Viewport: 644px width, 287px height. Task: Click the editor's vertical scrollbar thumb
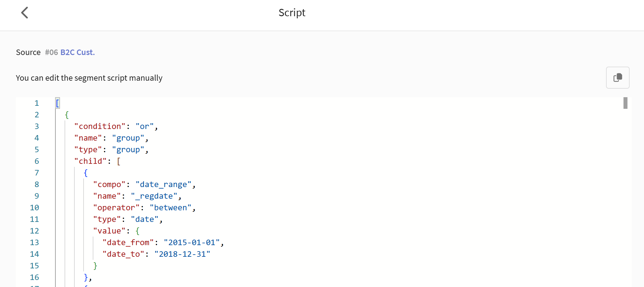pyautogui.click(x=625, y=103)
